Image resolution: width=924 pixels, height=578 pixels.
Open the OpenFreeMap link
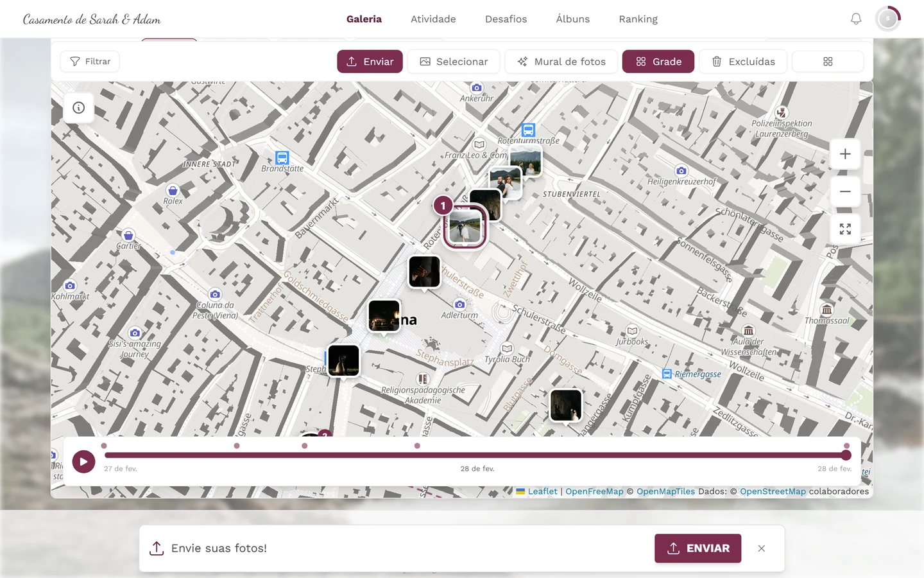(x=594, y=491)
